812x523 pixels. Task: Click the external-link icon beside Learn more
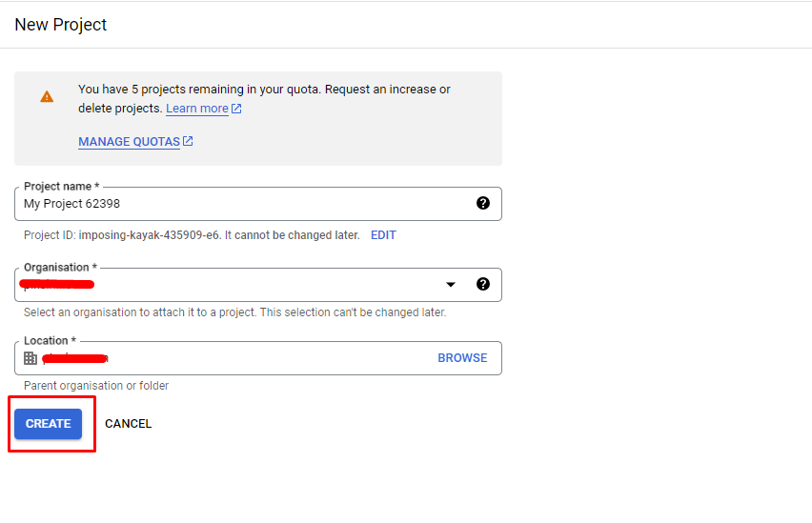236,109
